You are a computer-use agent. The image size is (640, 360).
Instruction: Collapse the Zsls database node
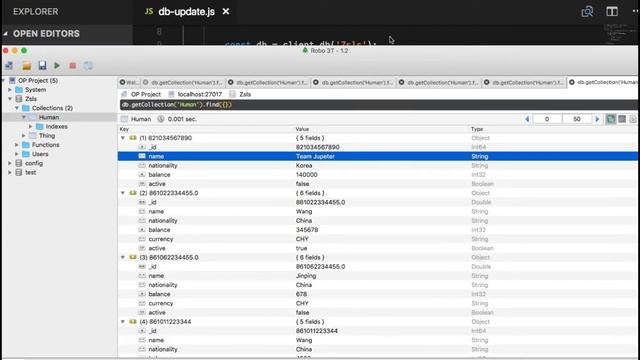(x=10, y=99)
